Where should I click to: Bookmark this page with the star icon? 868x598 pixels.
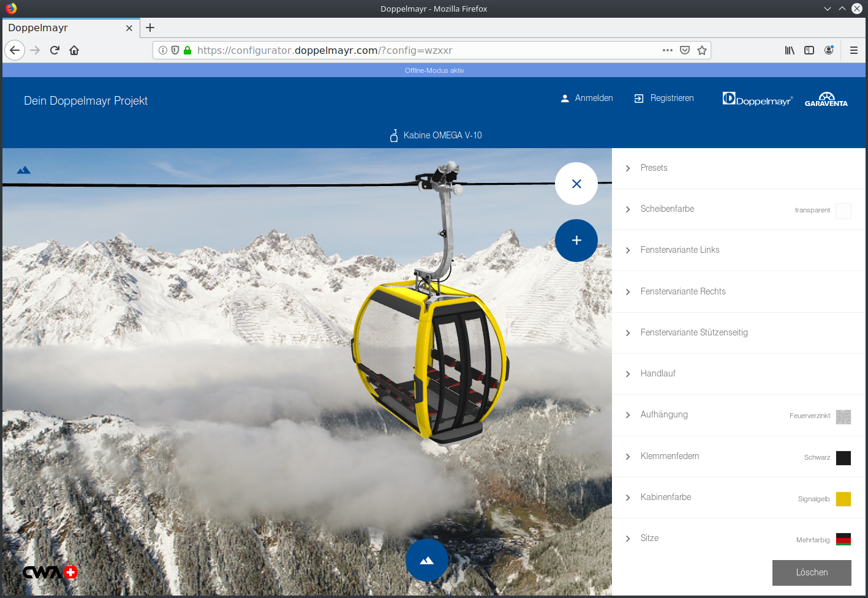coord(702,50)
